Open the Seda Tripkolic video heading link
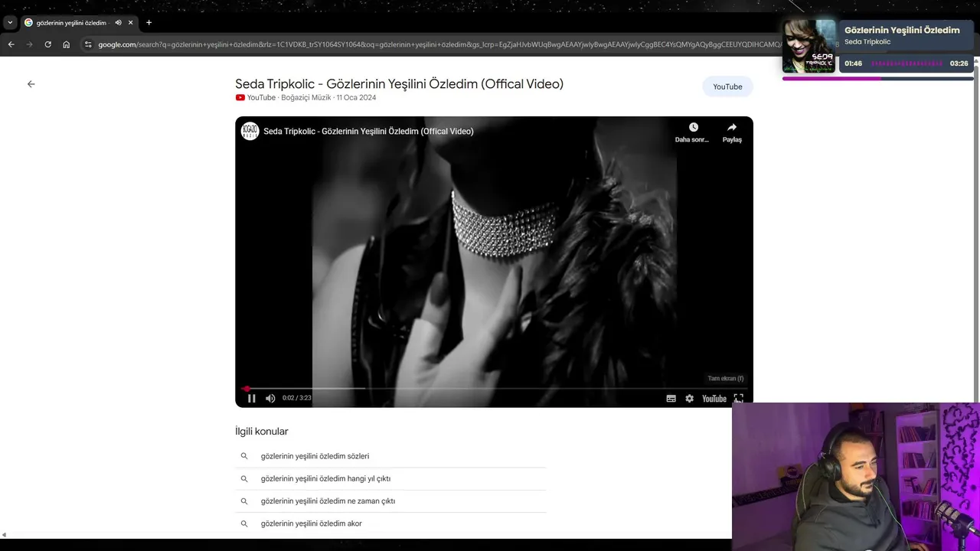The height and width of the screenshot is (551, 980). pos(399,84)
